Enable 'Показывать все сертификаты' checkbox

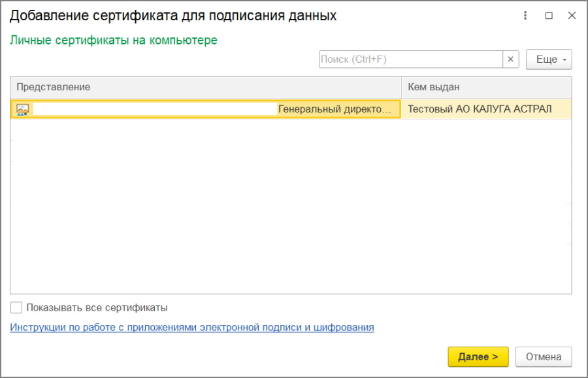tap(16, 308)
